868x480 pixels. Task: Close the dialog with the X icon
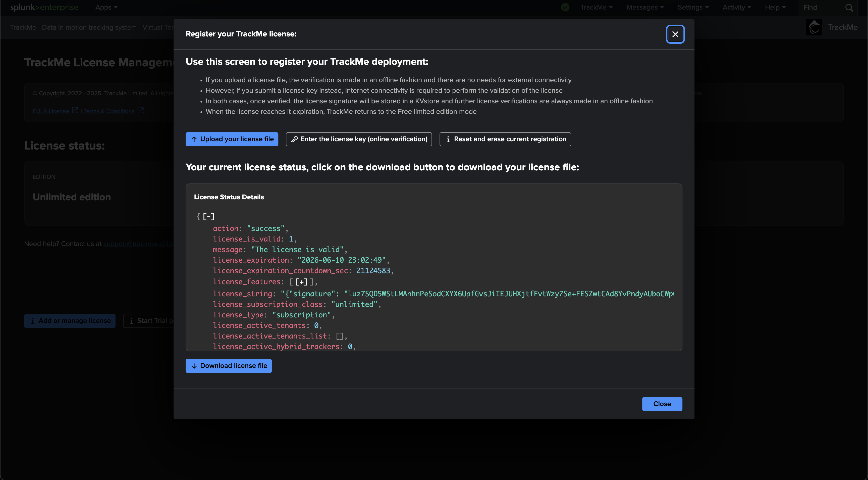pyautogui.click(x=675, y=34)
